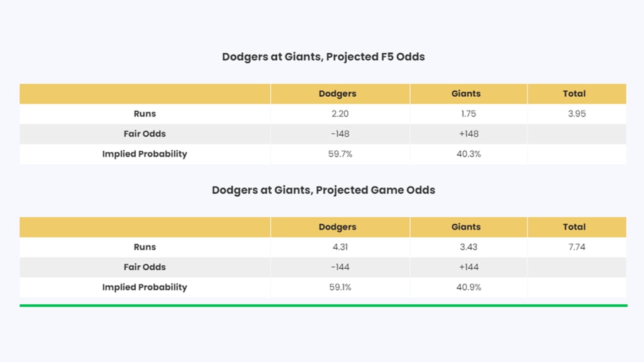
Task: Select Dodgers column header in Game Odds table
Action: tap(338, 227)
